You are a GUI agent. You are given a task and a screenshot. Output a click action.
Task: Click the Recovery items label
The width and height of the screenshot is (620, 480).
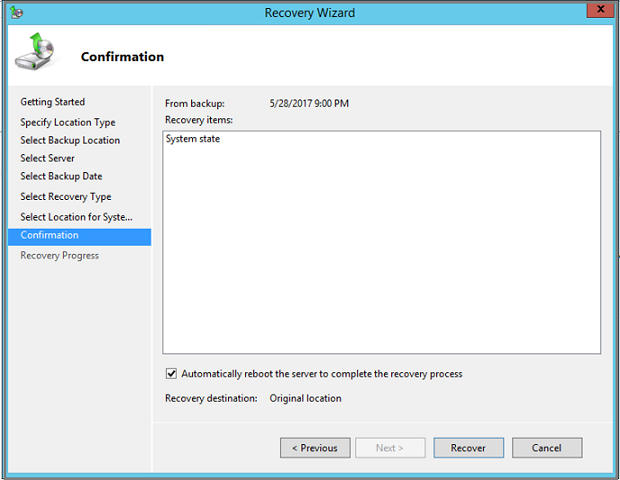coord(199,120)
